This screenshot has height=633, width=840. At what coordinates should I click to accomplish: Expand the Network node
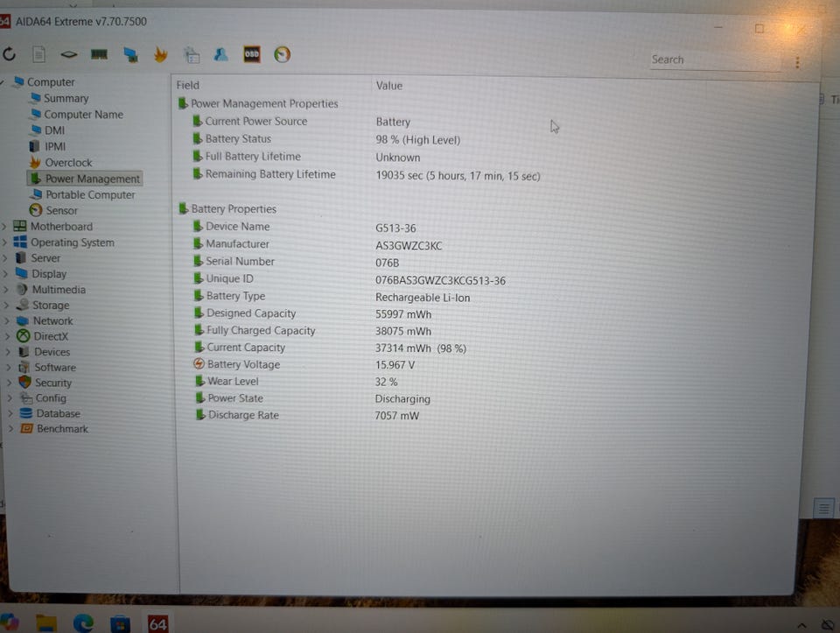click(8, 321)
